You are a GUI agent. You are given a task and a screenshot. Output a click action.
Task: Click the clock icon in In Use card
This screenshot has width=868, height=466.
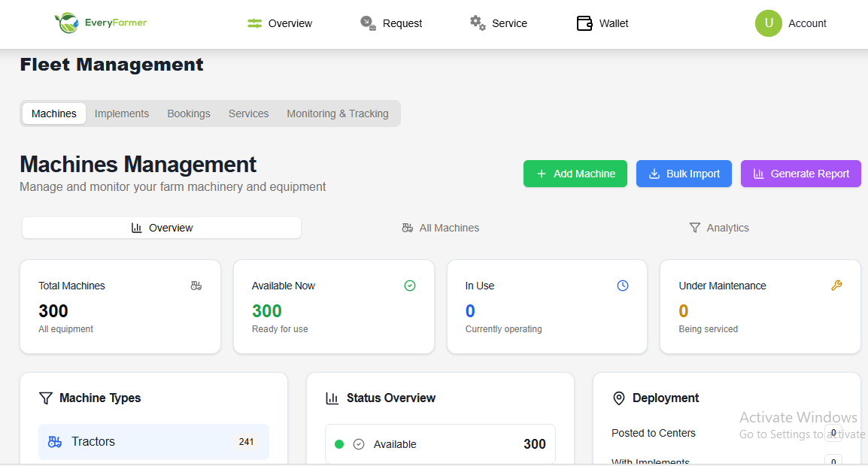click(623, 286)
